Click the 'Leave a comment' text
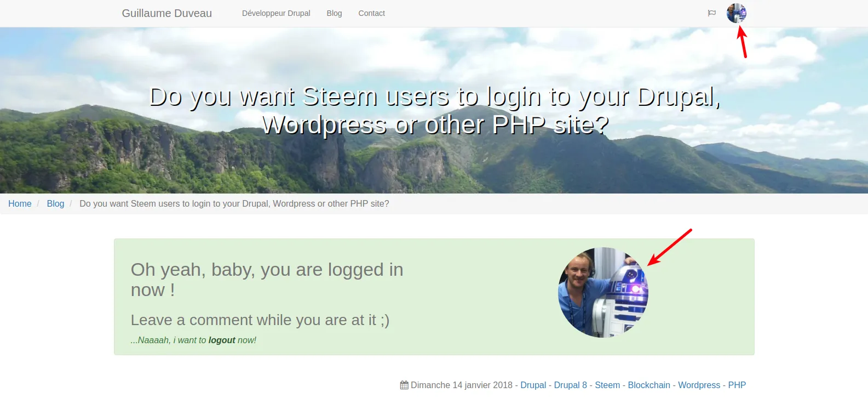This screenshot has width=868, height=398. [260, 320]
